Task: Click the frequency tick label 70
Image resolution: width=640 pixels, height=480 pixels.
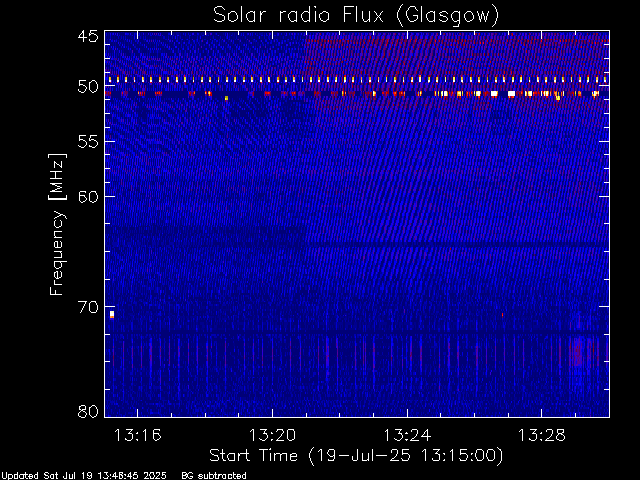Action: (x=88, y=307)
